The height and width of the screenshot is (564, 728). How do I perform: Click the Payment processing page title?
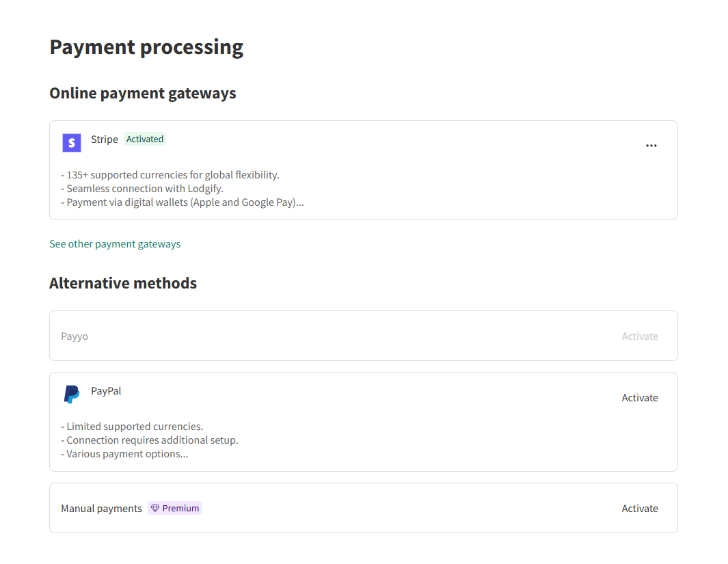pos(146,46)
